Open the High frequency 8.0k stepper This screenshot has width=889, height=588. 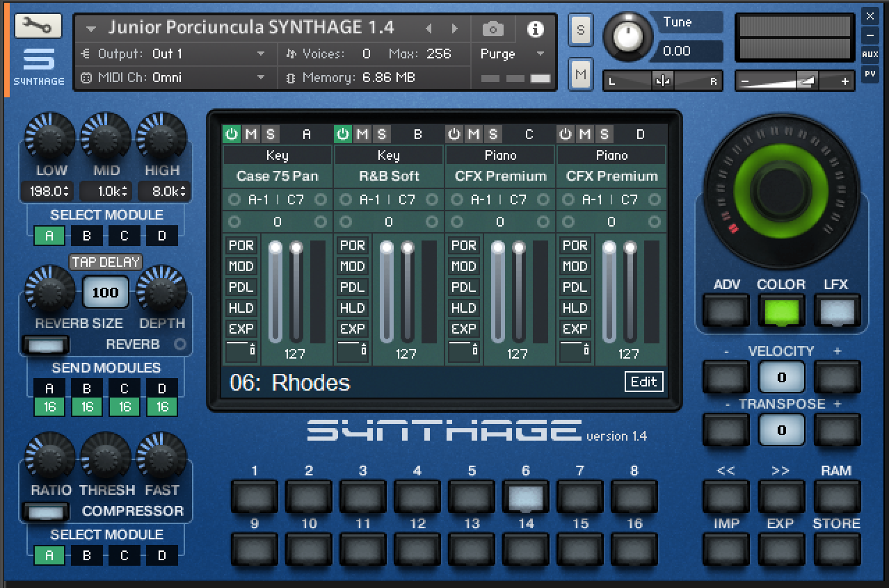pos(163,191)
